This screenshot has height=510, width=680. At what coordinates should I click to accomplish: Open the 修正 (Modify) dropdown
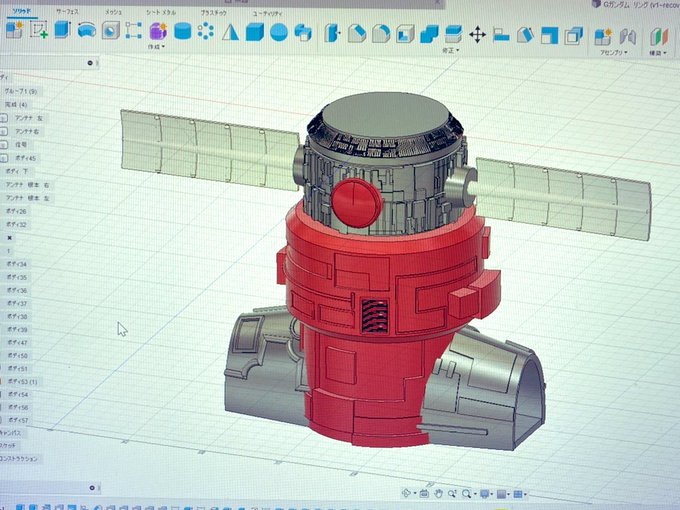451,50
